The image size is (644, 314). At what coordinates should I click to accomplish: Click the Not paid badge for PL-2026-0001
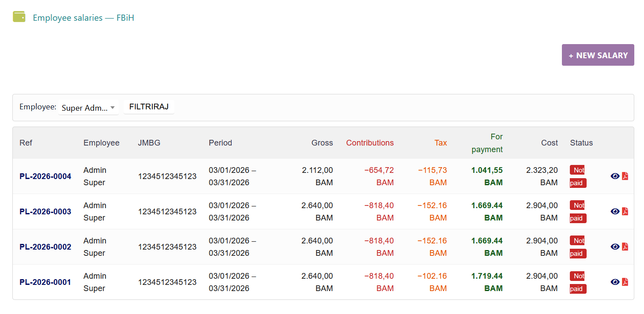pyautogui.click(x=578, y=282)
